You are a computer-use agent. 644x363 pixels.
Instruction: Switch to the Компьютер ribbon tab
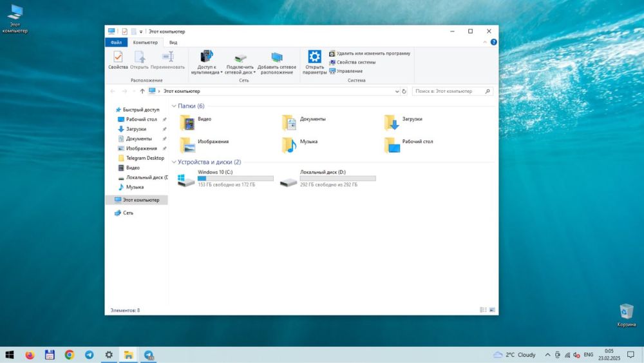tap(146, 43)
